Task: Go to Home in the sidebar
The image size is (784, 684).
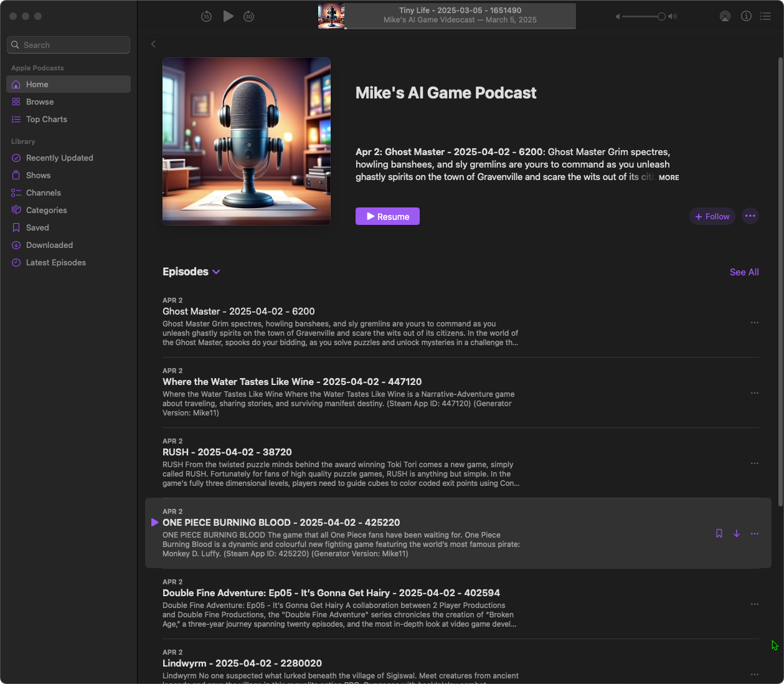Action: click(x=68, y=84)
